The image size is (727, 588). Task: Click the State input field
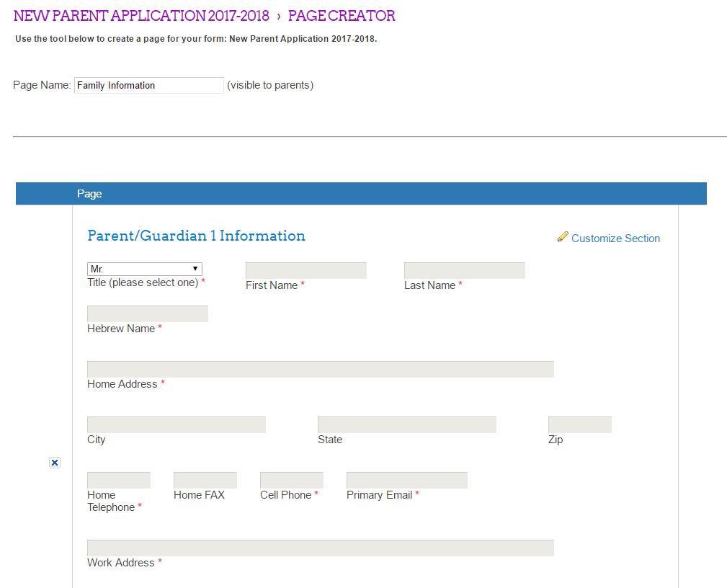(406, 425)
